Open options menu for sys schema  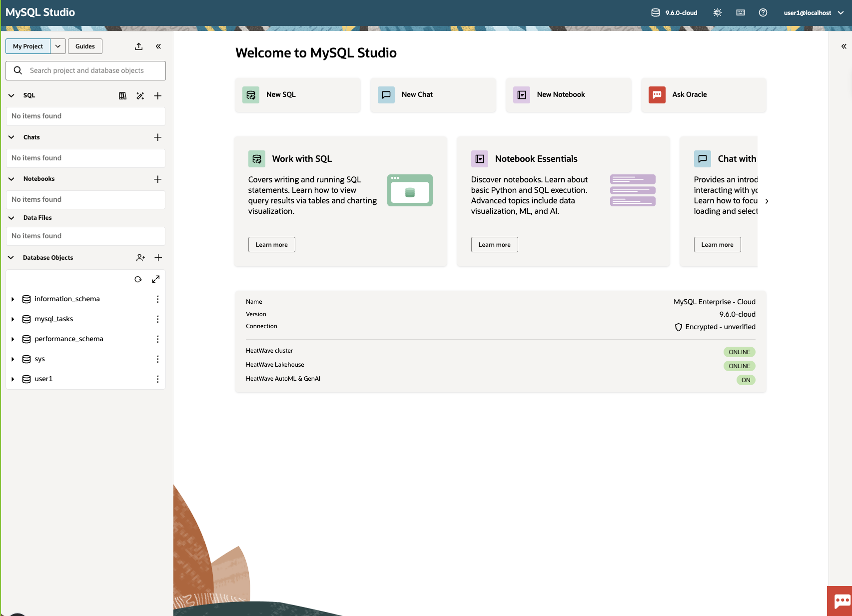158,359
